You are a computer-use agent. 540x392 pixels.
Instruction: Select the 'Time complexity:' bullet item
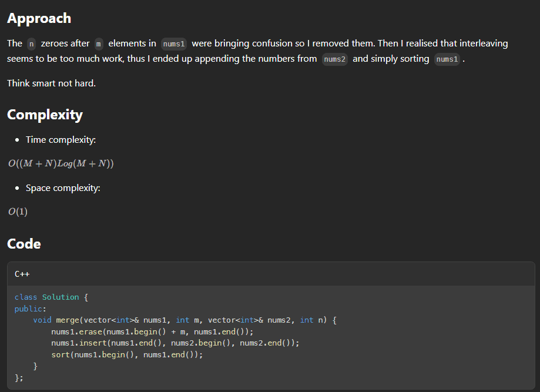(x=61, y=140)
